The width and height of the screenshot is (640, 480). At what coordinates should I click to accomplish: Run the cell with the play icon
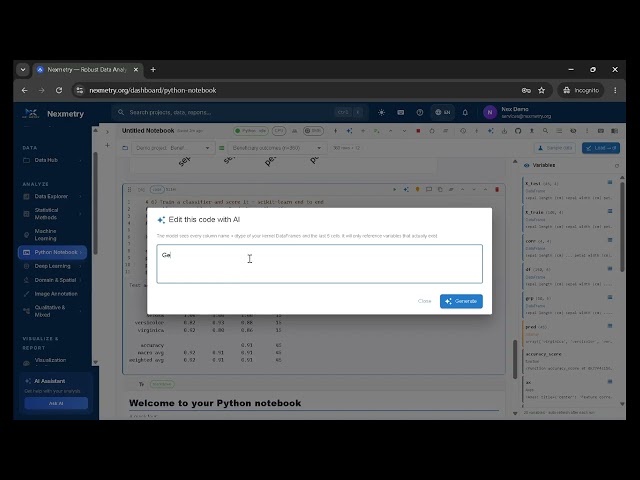click(394, 189)
